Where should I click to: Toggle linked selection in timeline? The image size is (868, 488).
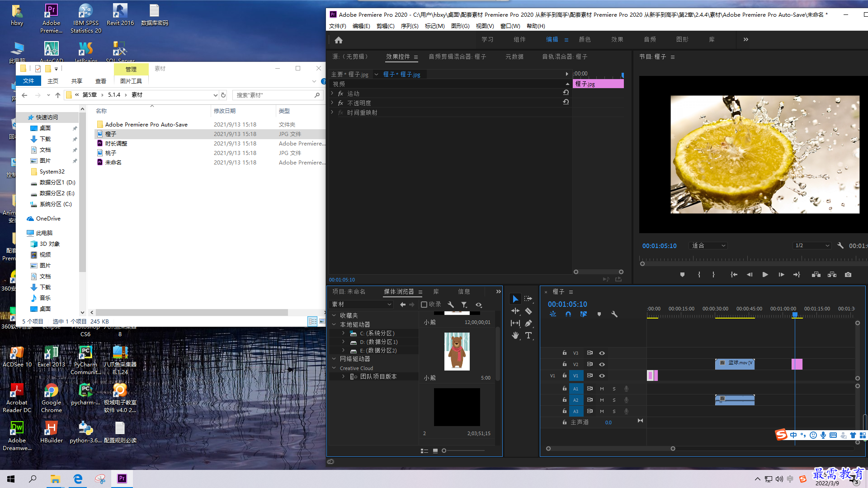(x=584, y=314)
